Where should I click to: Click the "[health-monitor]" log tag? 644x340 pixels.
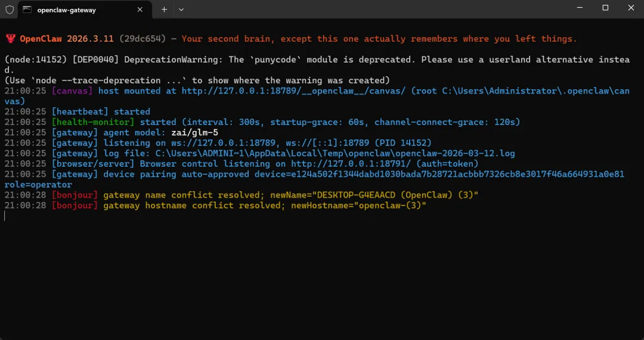[x=93, y=122]
